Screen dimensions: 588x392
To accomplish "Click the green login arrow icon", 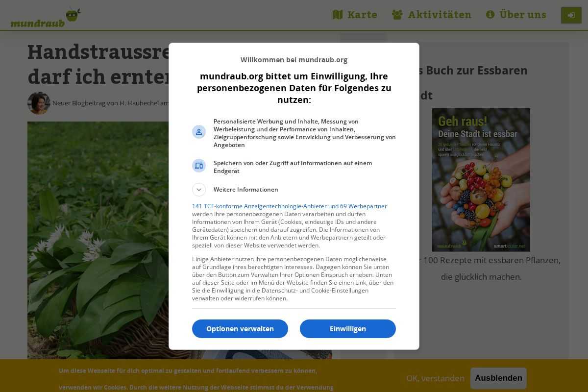I will pos(571,15).
